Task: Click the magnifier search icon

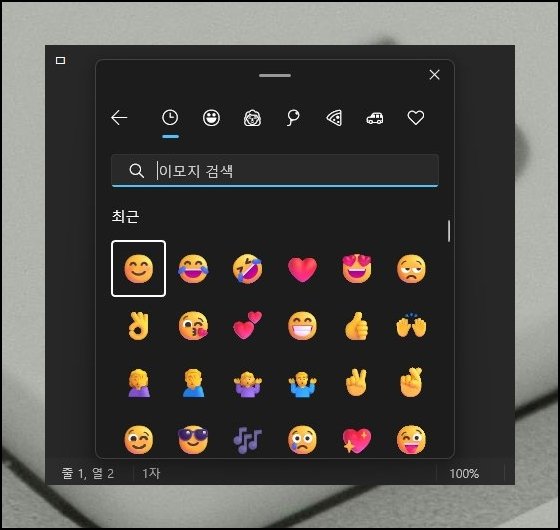Action: (x=136, y=171)
